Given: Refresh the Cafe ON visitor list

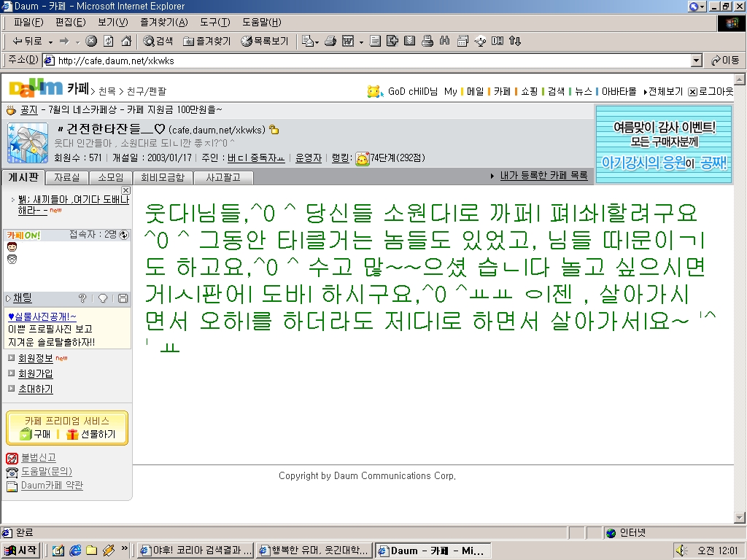Looking at the screenshot, I should pos(124,235).
